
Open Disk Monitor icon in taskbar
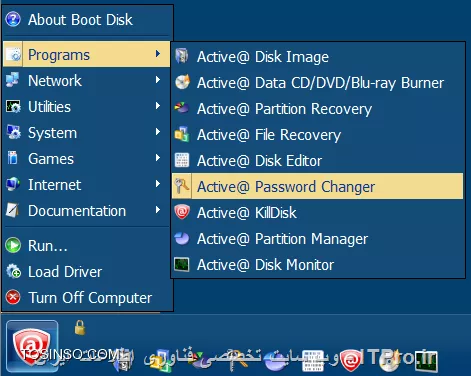[x=426, y=361]
